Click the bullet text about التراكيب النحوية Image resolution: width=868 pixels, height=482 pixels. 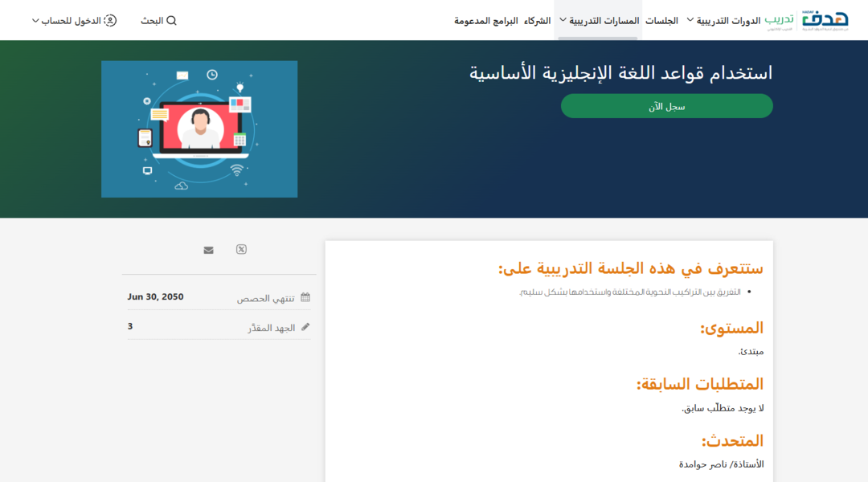[629, 292]
